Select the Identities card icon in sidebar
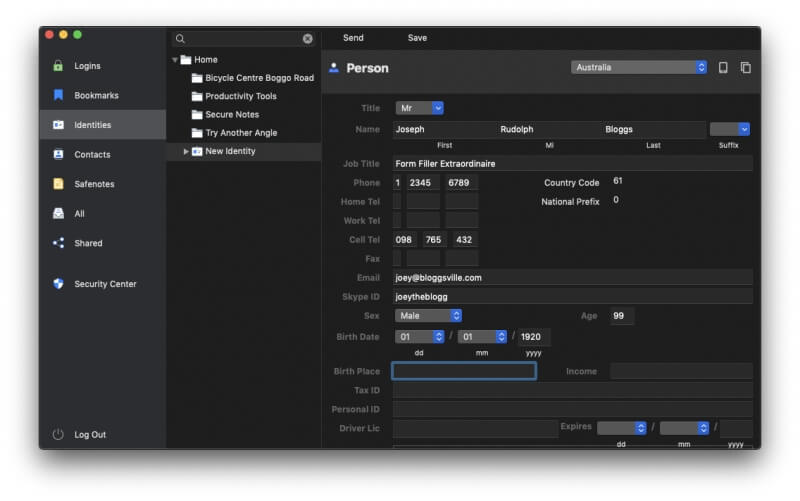Image resolution: width=800 pixels, height=501 pixels. coord(58,124)
